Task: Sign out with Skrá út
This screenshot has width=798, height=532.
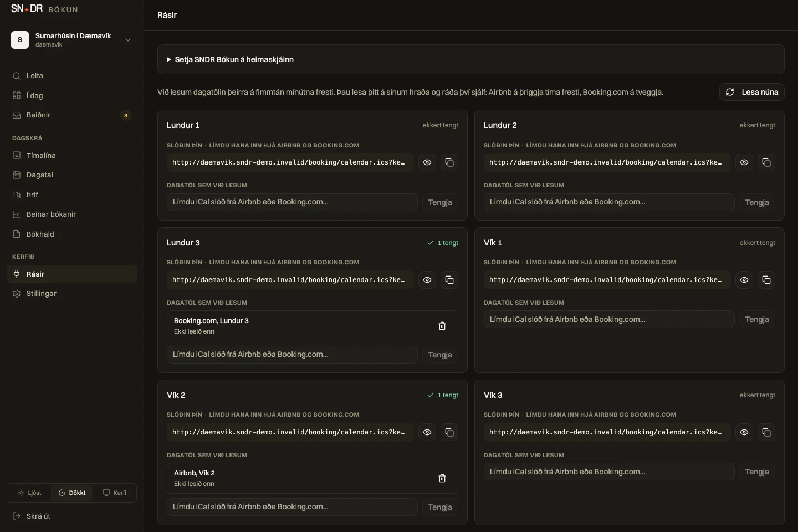Action: 72,516
